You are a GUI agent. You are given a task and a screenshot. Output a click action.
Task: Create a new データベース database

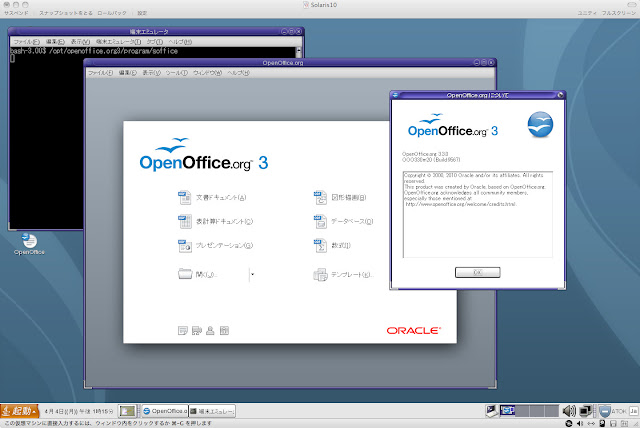343,222
